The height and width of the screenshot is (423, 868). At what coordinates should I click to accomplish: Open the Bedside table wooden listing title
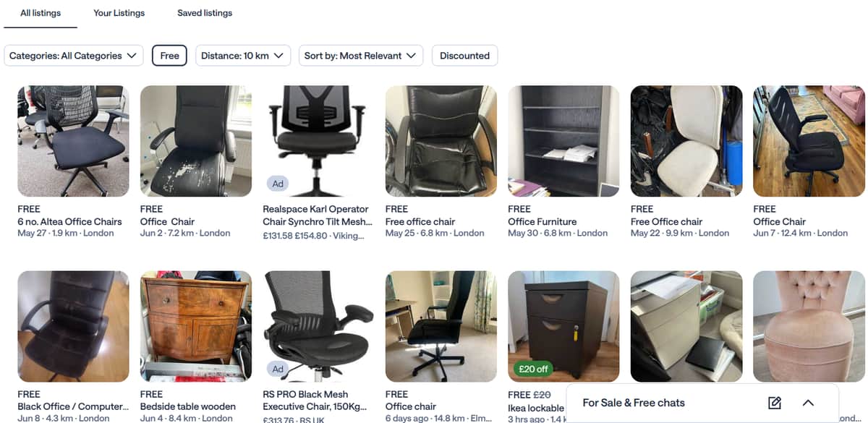[188, 406]
